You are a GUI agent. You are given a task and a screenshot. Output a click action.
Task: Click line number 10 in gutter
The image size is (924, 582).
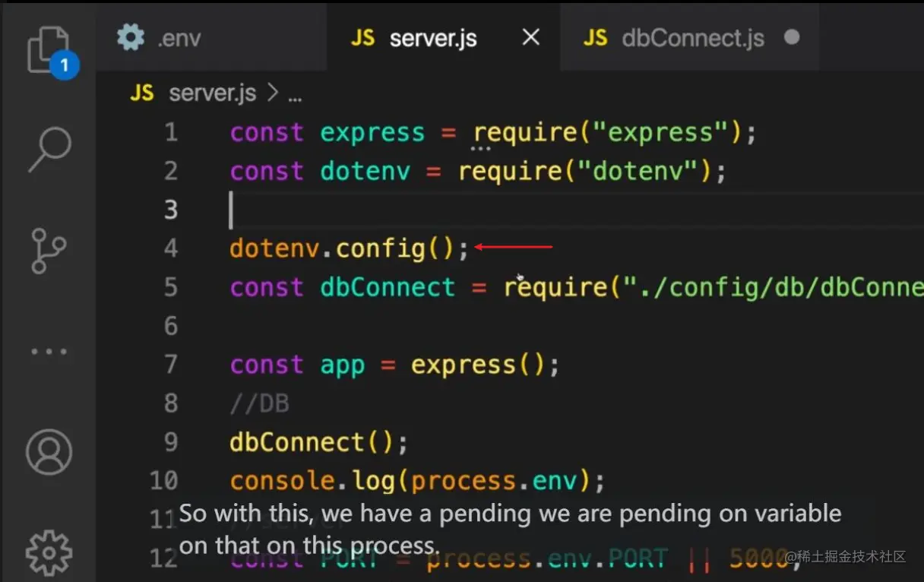tap(164, 481)
